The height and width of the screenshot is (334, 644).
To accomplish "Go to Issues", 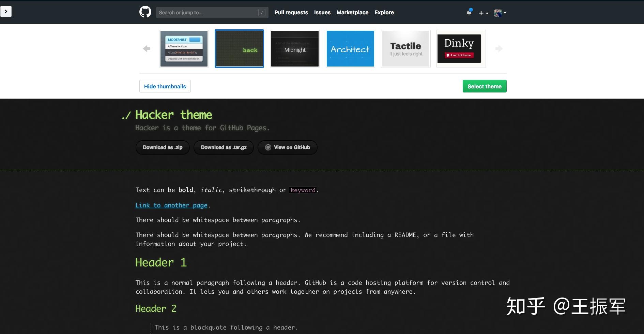I will 322,13.
